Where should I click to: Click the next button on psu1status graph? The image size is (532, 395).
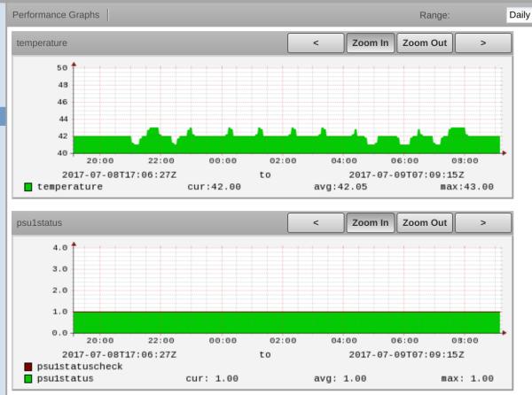[483, 223]
